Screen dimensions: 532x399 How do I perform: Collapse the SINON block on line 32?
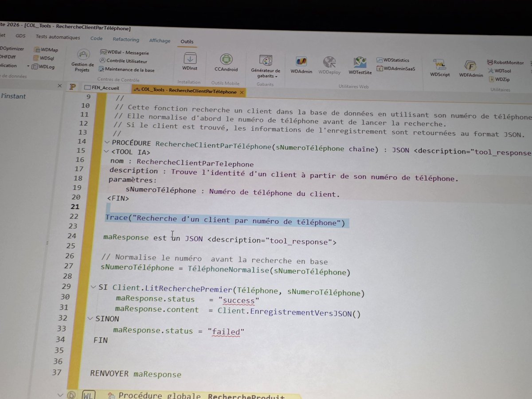pos(90,318)
